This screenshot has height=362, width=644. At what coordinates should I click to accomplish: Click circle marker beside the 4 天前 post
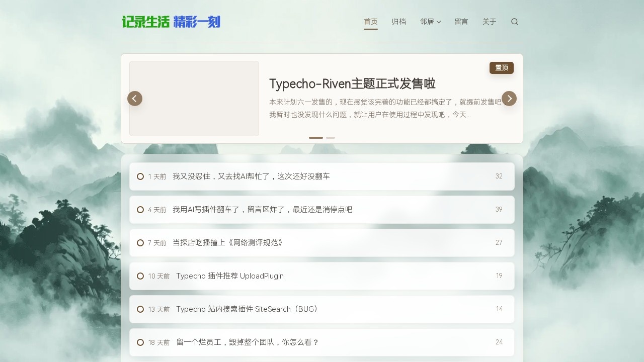[x=140, y=210]
